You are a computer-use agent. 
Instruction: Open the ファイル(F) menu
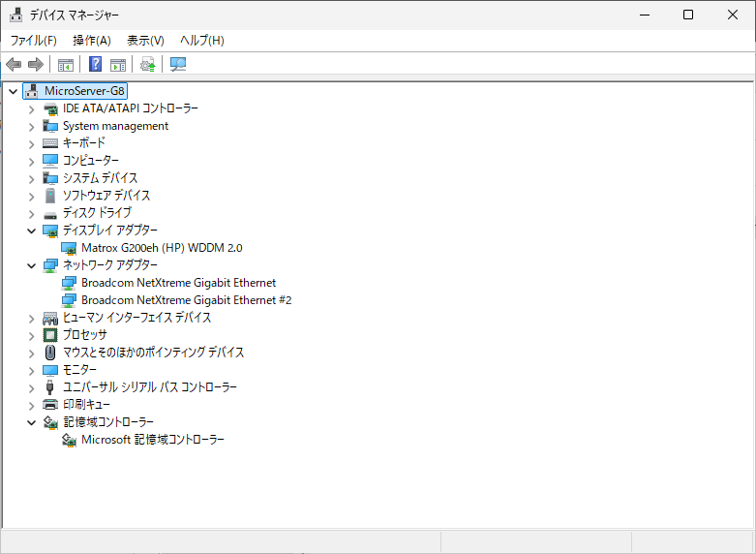pos(33,40)
